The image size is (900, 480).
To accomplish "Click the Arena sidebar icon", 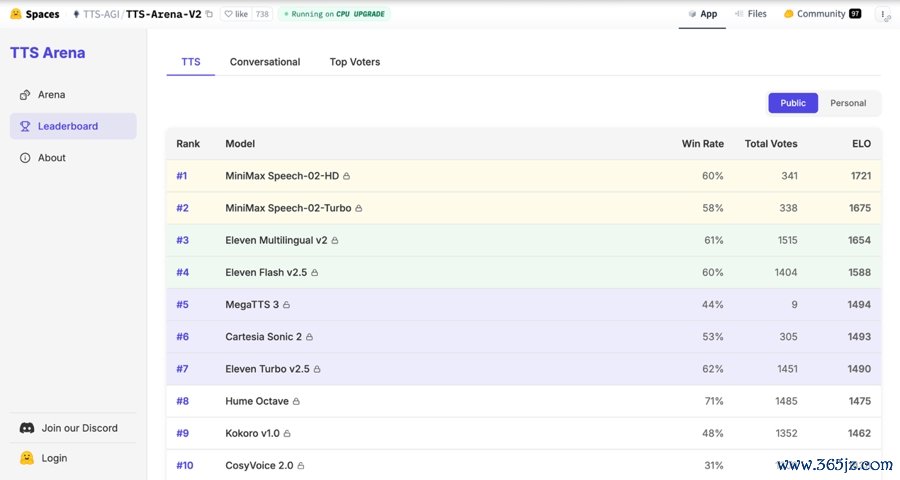I will 25,95.
